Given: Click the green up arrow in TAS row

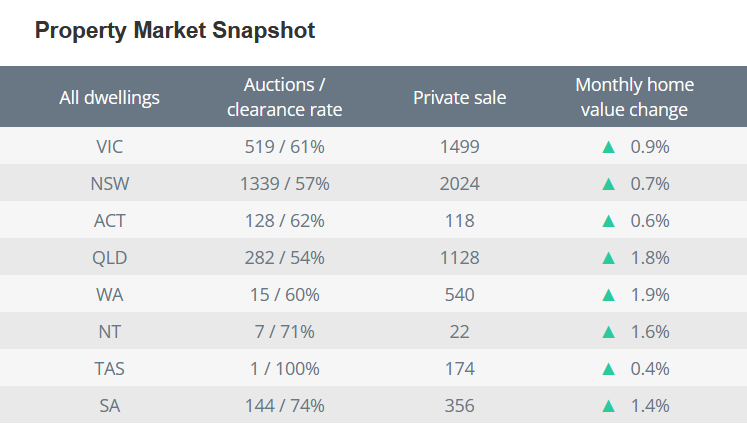Looking at the screenshot, I should 608,369.
